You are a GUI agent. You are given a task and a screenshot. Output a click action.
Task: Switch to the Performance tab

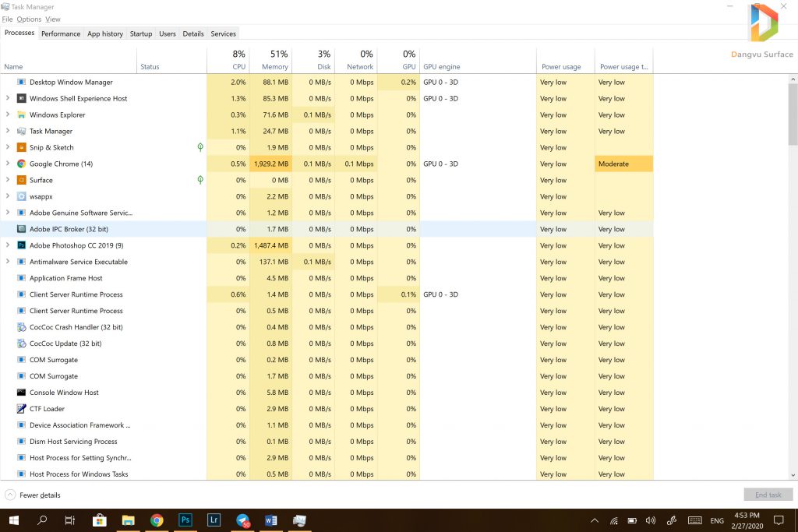click(x=61, y=33)
